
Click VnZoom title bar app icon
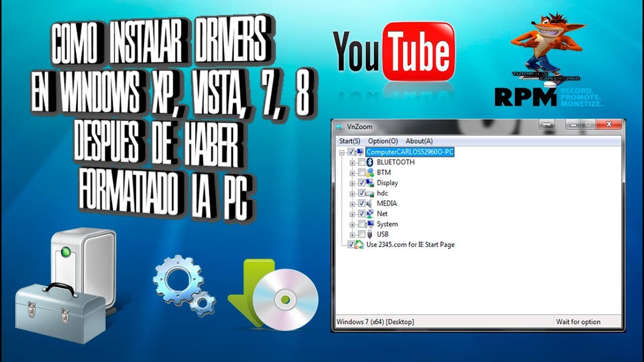340,126
